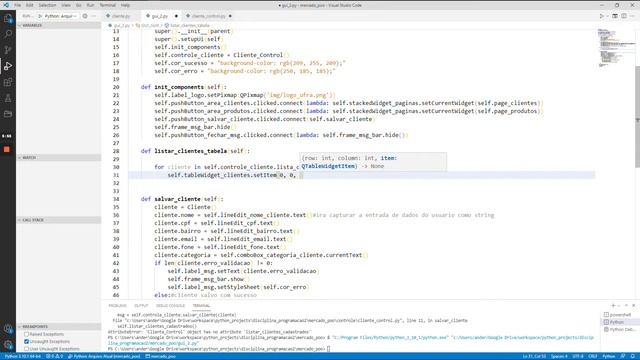
Task: Open the Search view in activity bar
Action: 8,34
